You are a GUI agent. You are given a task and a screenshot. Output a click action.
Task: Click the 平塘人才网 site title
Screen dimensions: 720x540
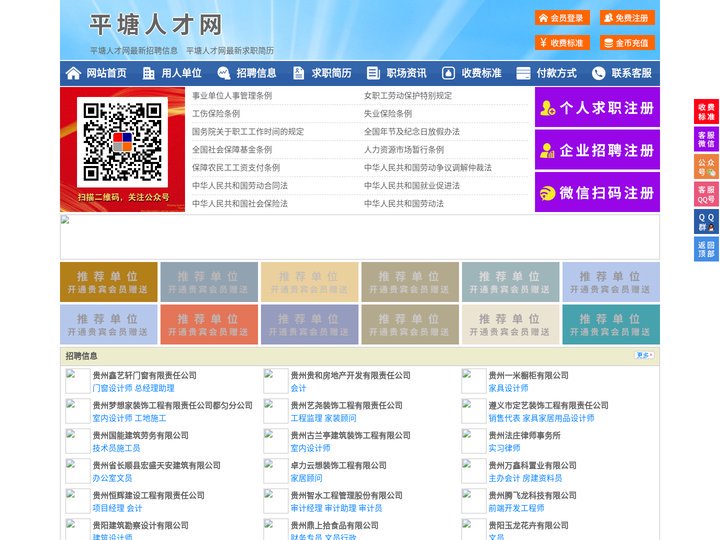156,25
